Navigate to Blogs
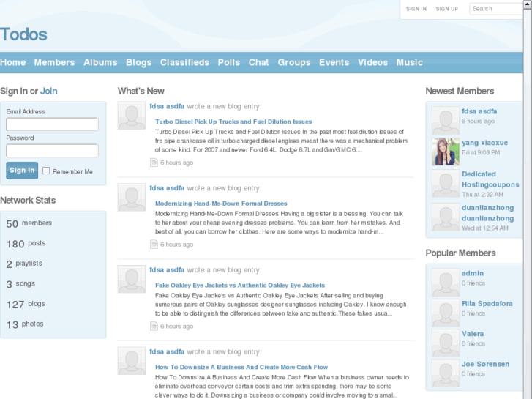Screen dimensions: 532x399 pyautogui.click(x=139, y=62)
